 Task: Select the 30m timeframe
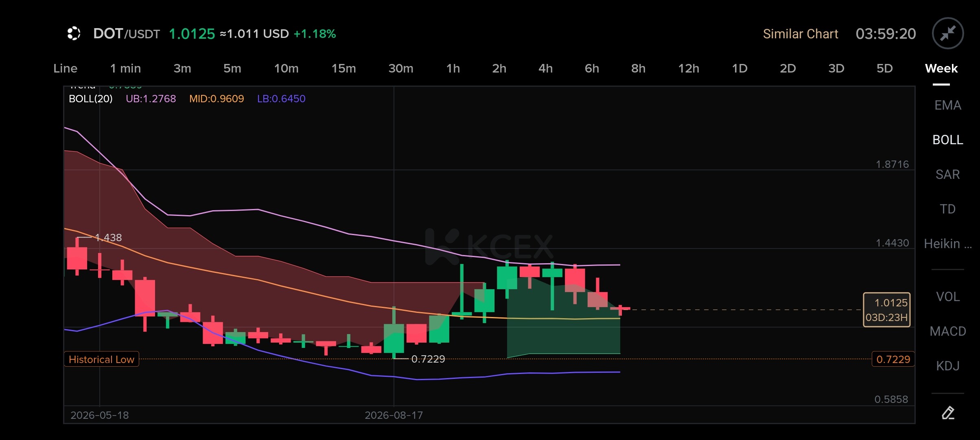point(401,68)
